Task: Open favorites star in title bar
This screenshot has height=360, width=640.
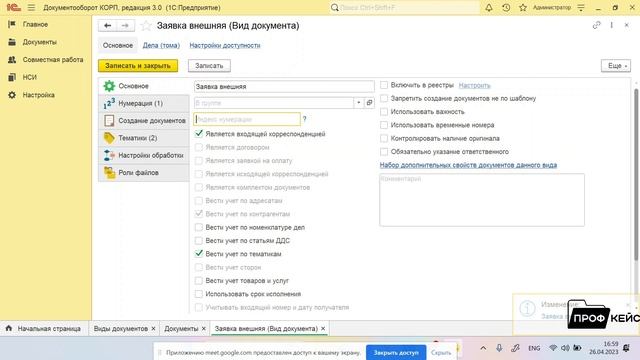Action: click(x=523, y=7)
